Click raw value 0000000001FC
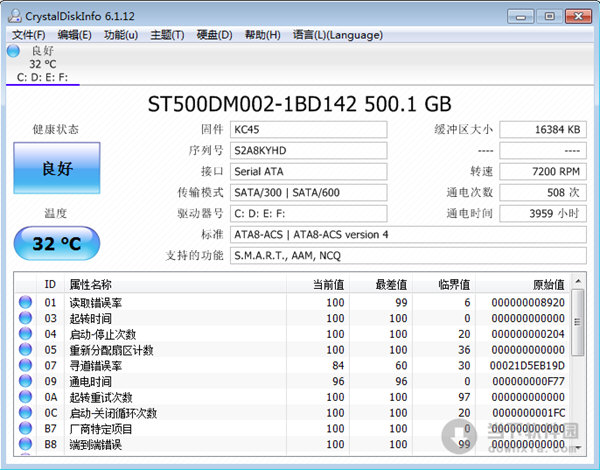 coord(528,413)
